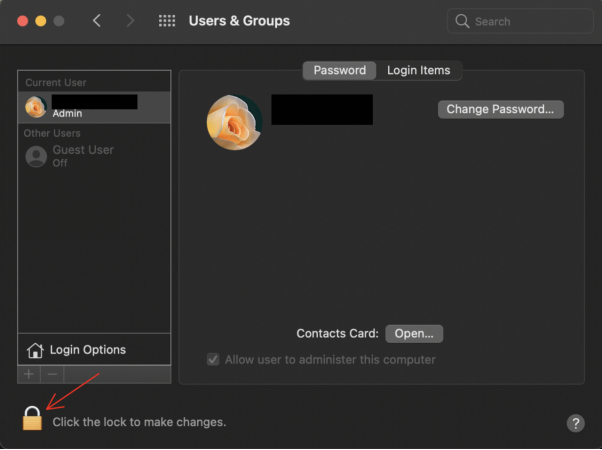Image resolution: width=602 pixels, height=450 pixels.
Task: Select the Admin current user in the sidebar
Action: click(94, 107)
